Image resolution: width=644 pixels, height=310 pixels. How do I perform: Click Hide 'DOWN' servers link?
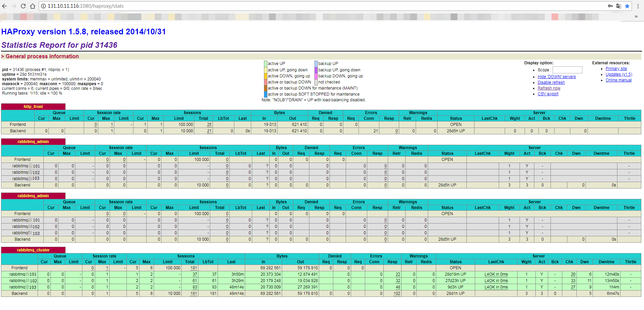coord(557,77)
